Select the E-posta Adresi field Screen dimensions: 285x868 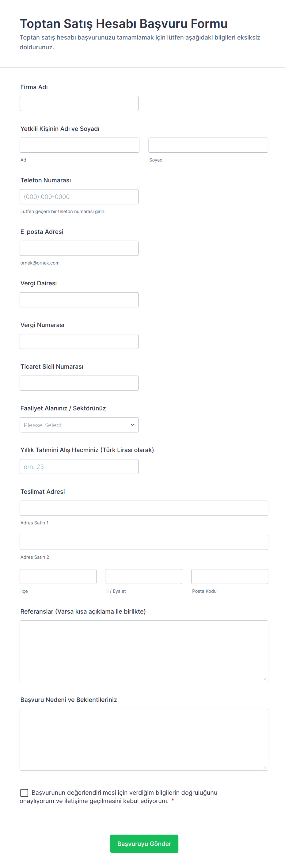[79, 248]
